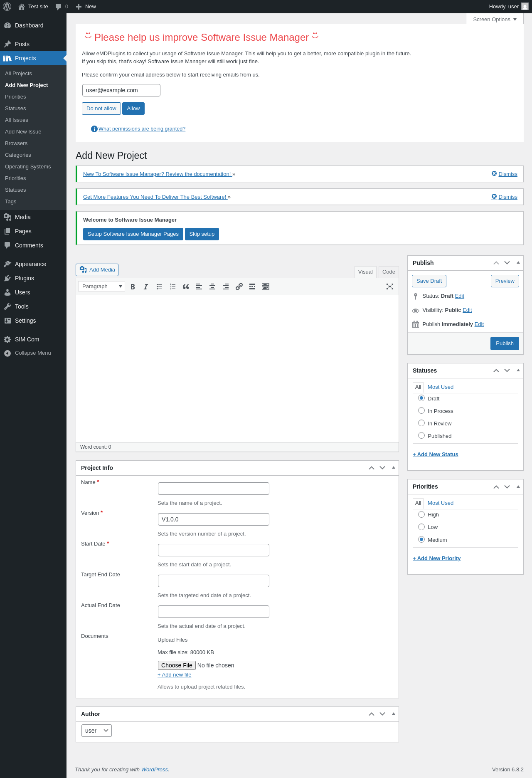
Task: Select Low priority radio button
Action: click(x=421, y=527)
